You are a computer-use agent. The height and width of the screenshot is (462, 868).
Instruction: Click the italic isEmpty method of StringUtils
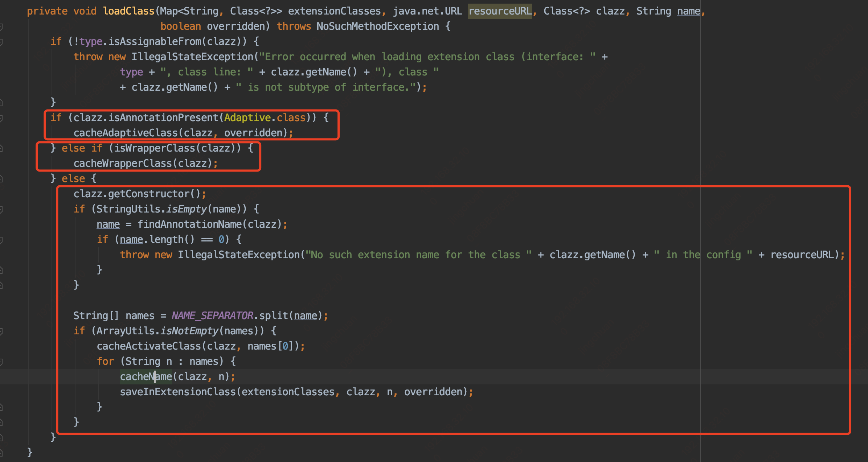[x=187, y=209]
